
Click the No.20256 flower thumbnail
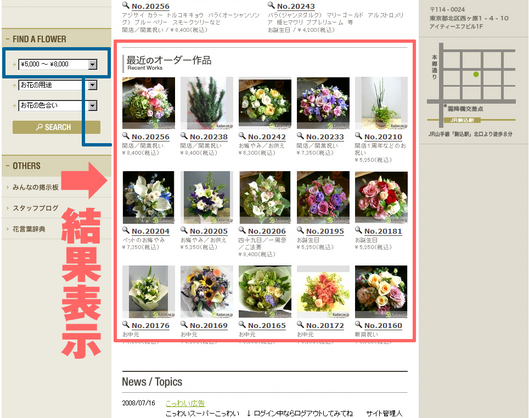tap(148, 103)
